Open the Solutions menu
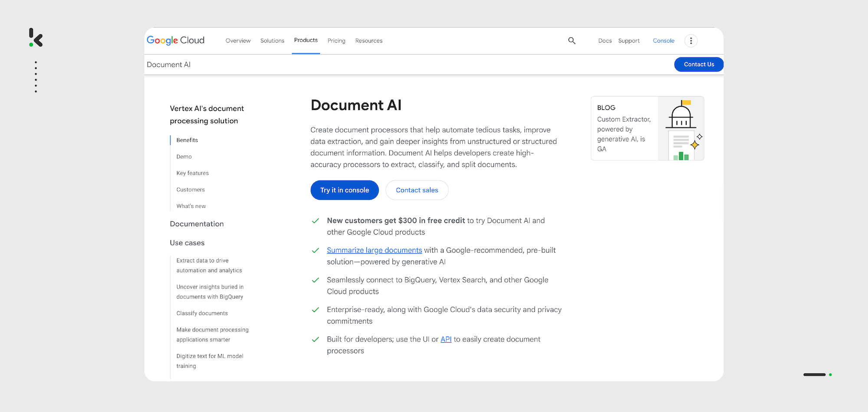 pos(272,41)
